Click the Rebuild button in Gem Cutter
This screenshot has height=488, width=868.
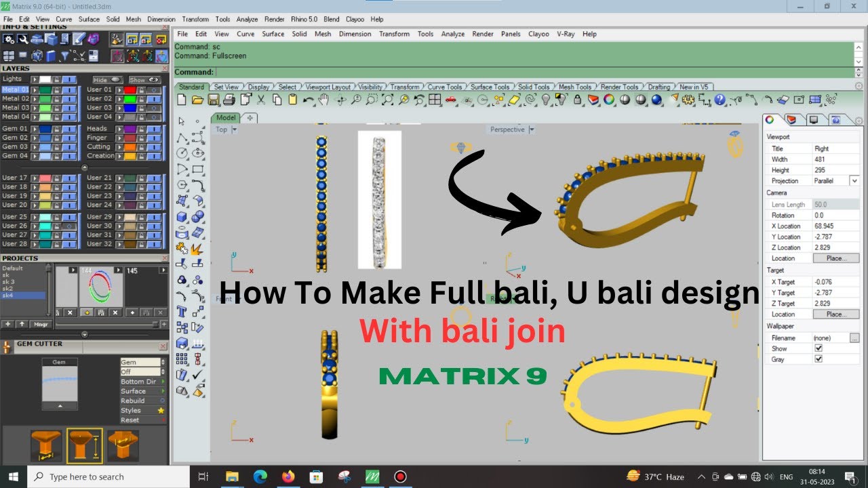143,401
